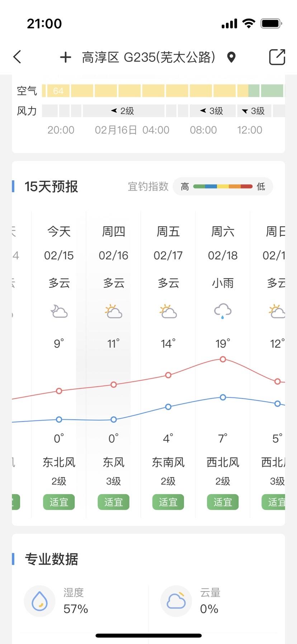Screen dimensions: 297x644
Task: Tap the humidity droplet icon
Action: click(39, 601)
